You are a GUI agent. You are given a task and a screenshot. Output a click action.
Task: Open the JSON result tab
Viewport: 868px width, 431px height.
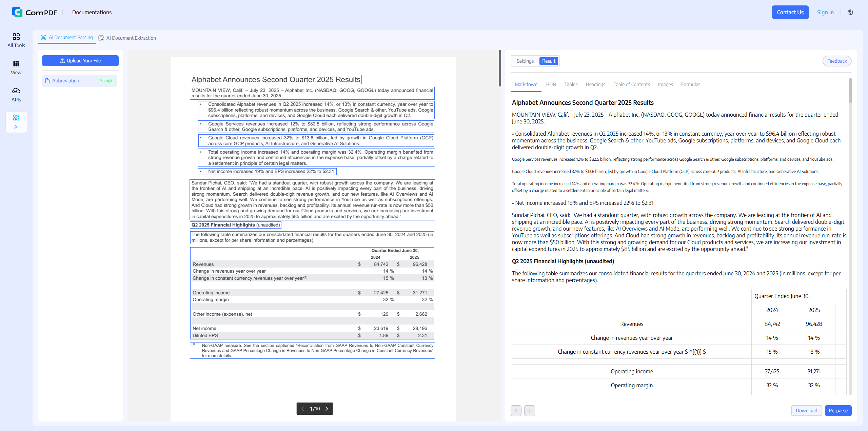click(x=551, y=84)
